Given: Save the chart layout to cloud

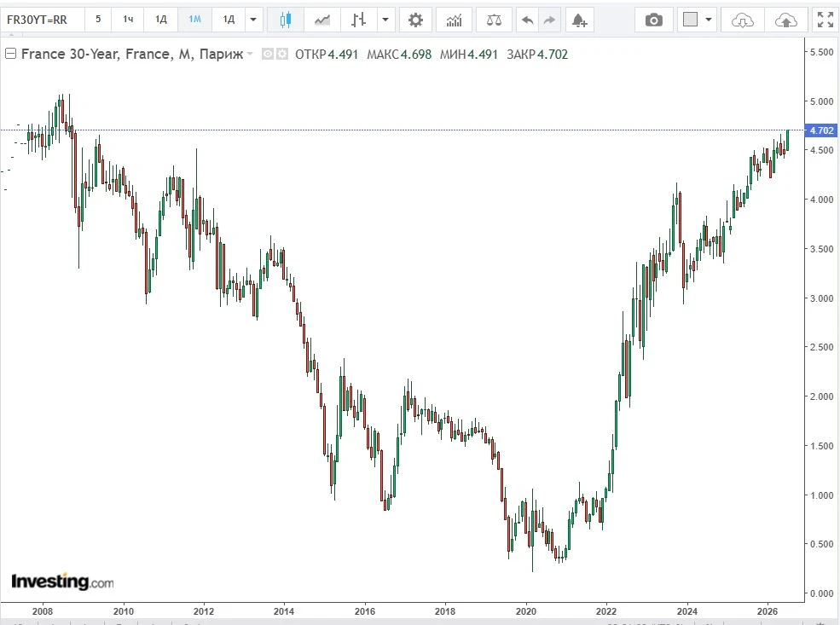Looking at the screenshot, I should point(786,20).
